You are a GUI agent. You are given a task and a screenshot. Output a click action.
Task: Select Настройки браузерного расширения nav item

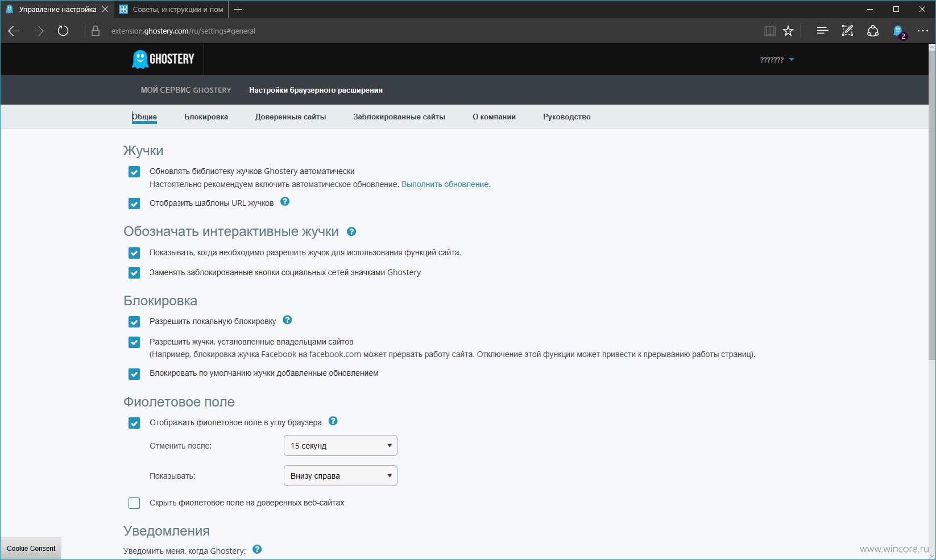316,90
